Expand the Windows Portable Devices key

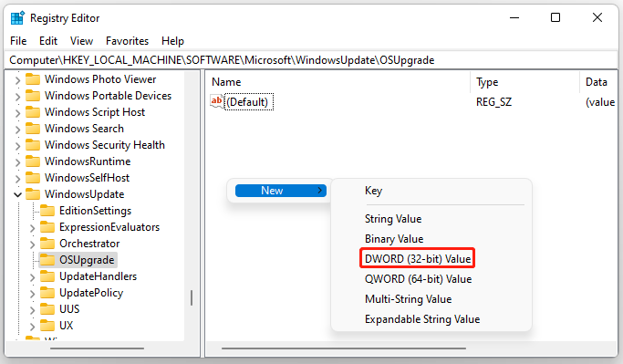(17, 96)
